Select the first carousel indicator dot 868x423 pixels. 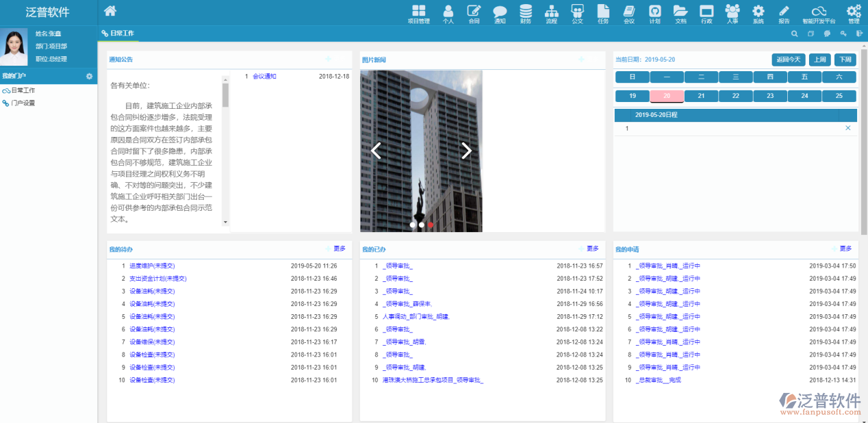point(413,225)
